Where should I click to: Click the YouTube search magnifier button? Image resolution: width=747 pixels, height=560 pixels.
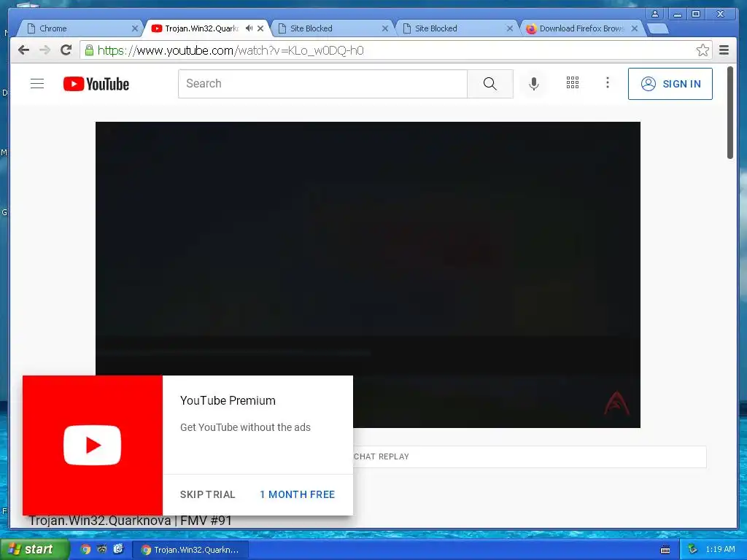click(x=489, y=84)
